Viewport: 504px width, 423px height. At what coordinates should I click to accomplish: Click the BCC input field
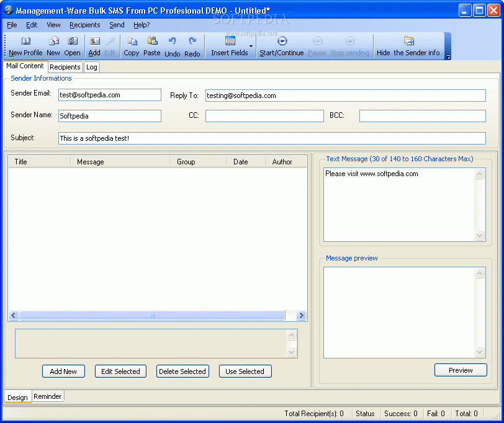tap(422, 116)
